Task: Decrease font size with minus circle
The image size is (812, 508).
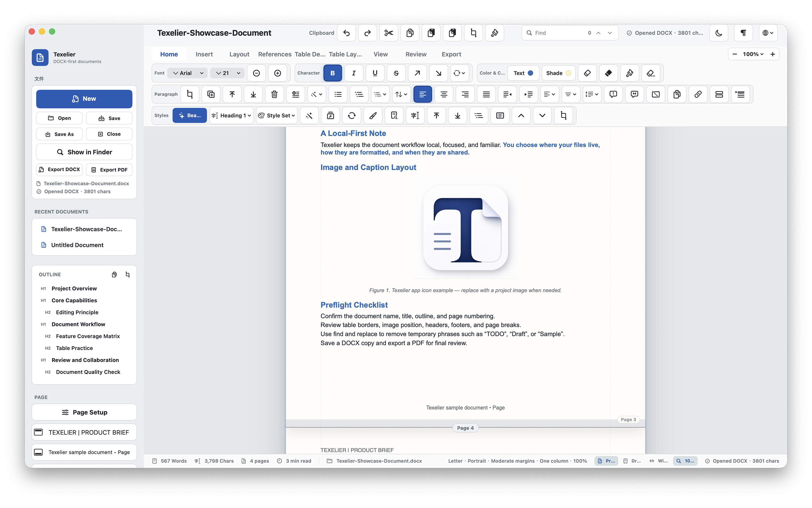Action: click(256, 73)
